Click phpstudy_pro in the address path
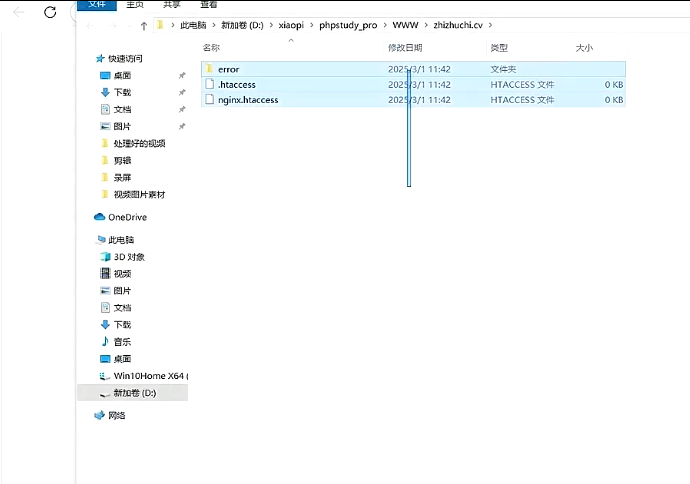This screenshot has width=690, height=484. tap(348, 25)
